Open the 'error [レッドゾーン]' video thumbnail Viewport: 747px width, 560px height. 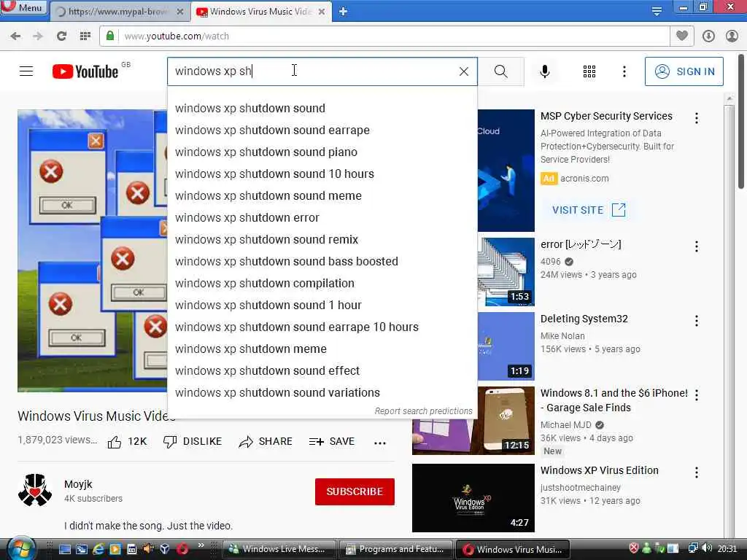(506, 272)
